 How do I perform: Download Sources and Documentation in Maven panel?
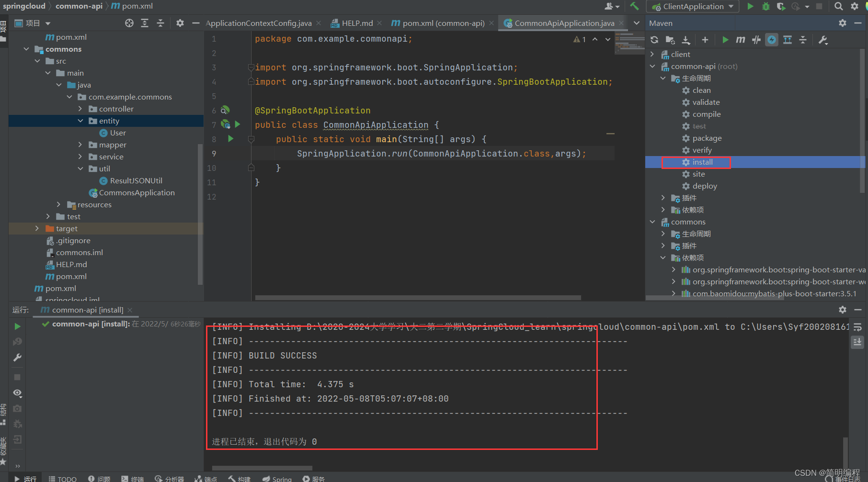[x=686, y=40]
